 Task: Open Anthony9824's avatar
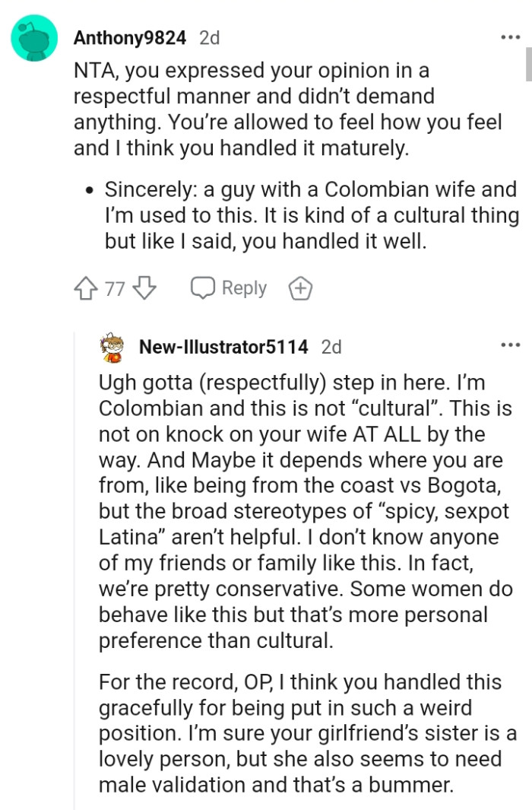click(33, 33)
